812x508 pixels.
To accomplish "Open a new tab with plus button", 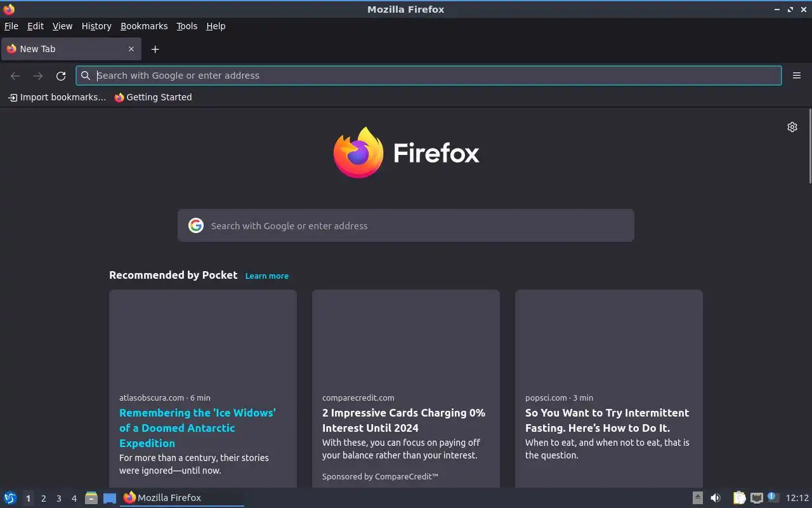I will 155,49.
